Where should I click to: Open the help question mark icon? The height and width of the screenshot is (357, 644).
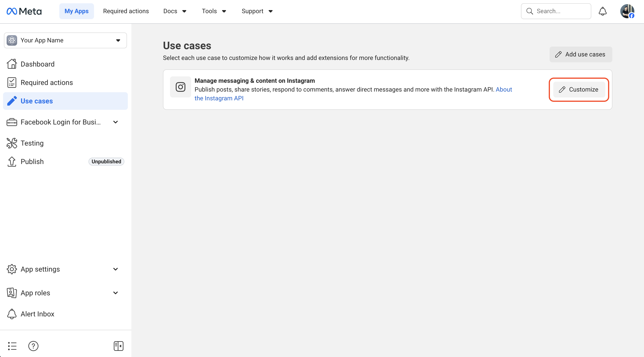33,346
